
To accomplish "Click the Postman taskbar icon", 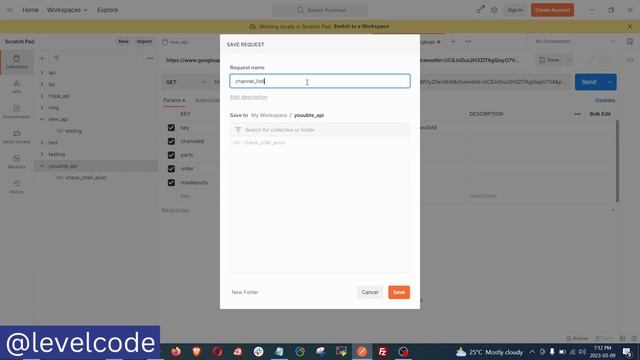I will pyautogui.click(x=362, y=351).
